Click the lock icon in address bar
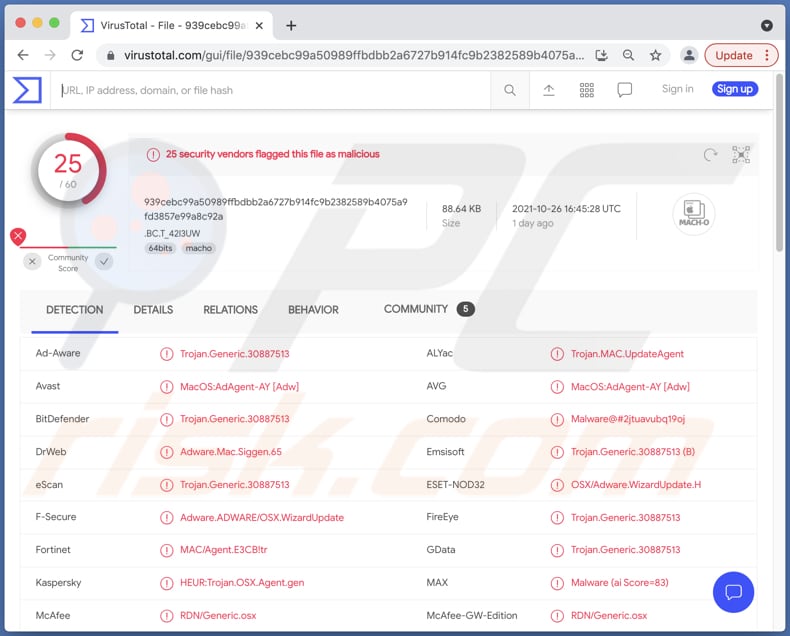 pos(110,55)
